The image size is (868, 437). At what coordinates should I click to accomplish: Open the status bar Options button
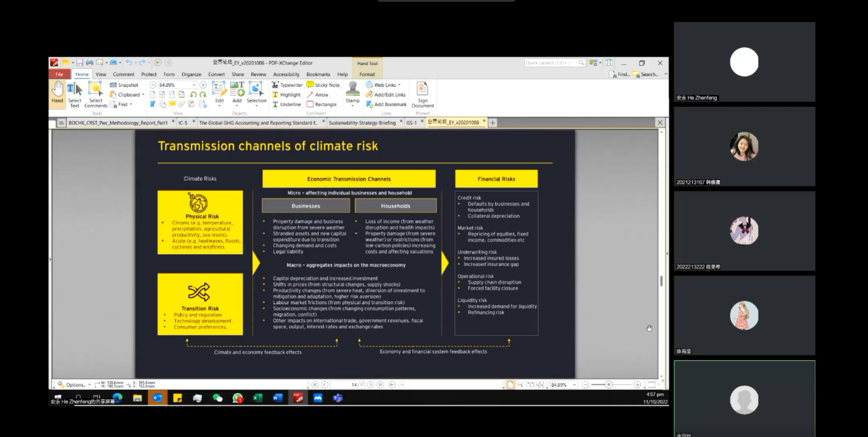pos(74,385)
